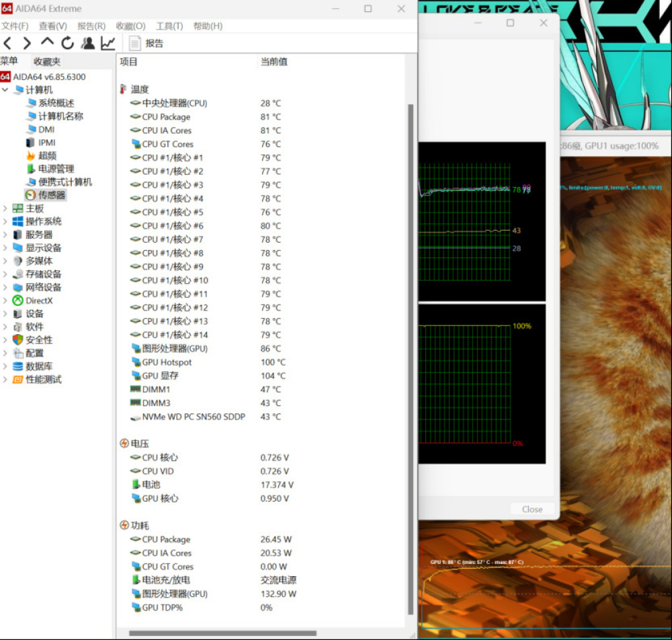Click the Close button in monitor window
Viewport: 672px width, 640px height.
pos(532,509)
